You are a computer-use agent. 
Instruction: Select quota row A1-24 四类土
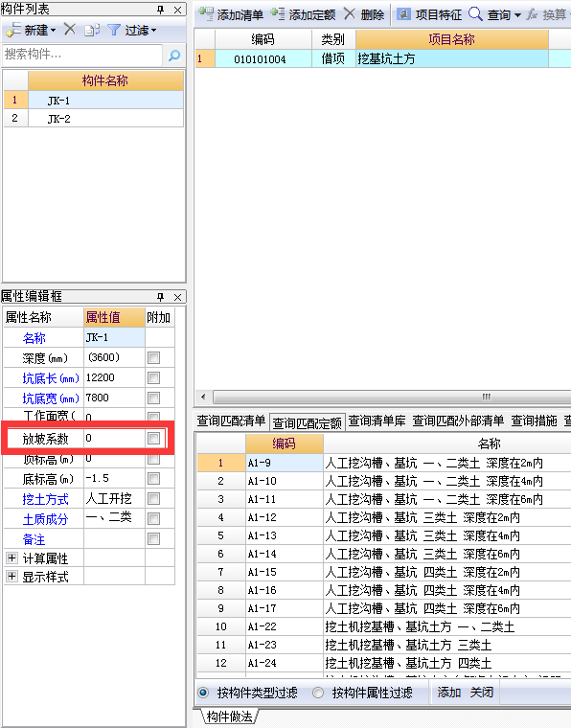383,663
